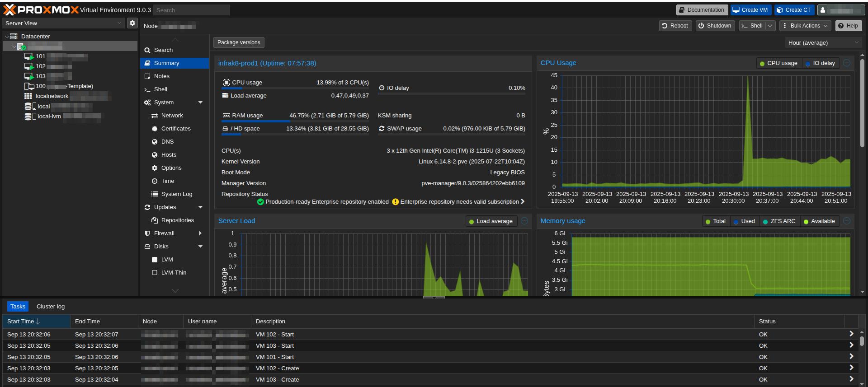The width and height of the screenshot is (868, 387).
Task: Toggle Load average legend in Server Load
Action: pos(491,221)
